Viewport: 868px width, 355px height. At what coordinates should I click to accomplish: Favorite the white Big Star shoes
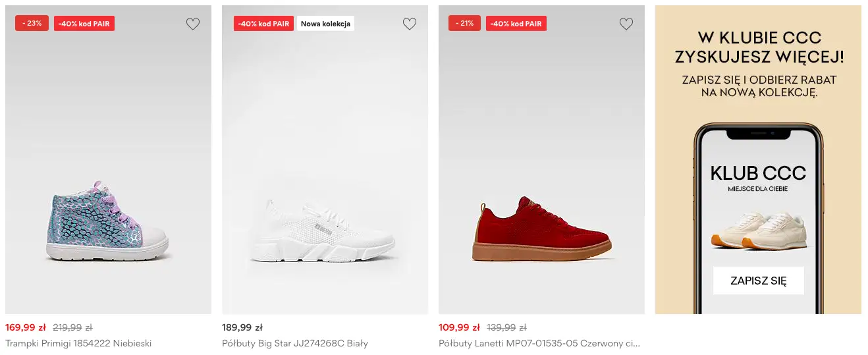[409, 24]
